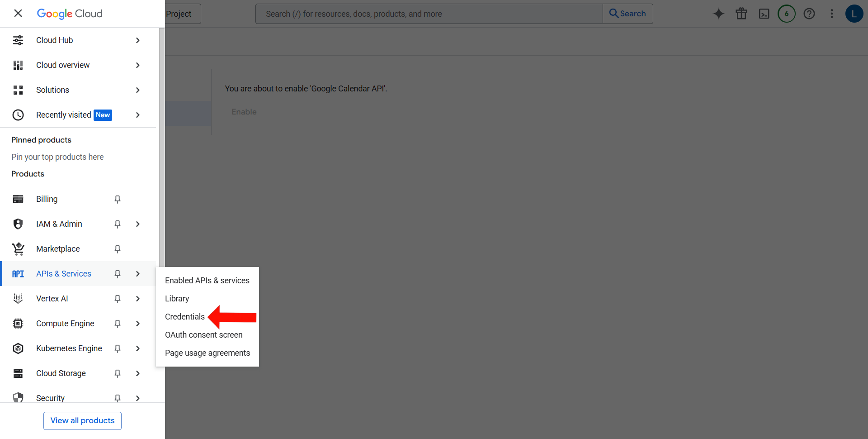Click the Solutions label

click(52, 90)
